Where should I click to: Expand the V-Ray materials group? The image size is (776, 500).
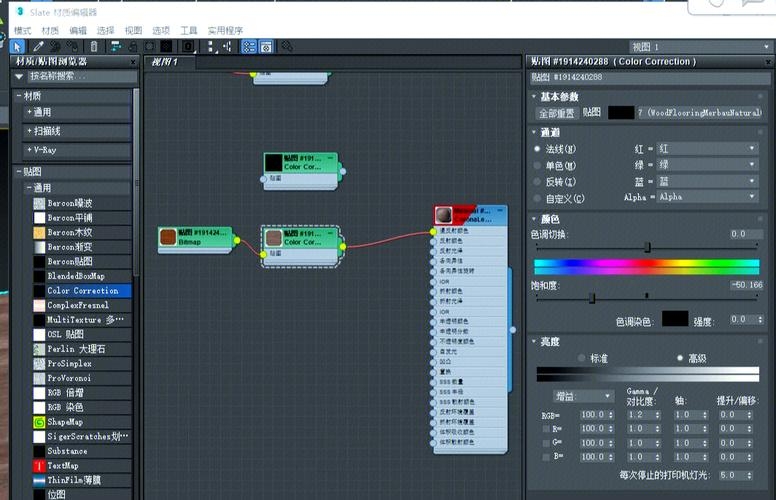coord(30,150)
